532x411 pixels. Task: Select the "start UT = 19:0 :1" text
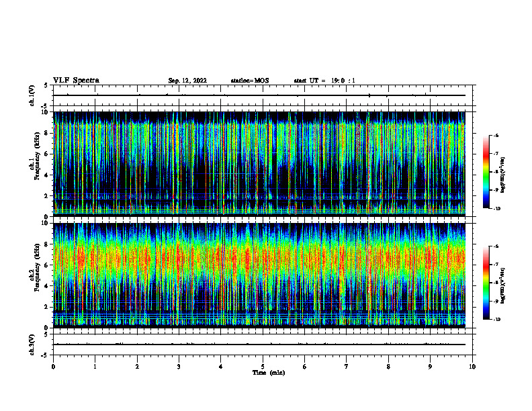[324, 81]
